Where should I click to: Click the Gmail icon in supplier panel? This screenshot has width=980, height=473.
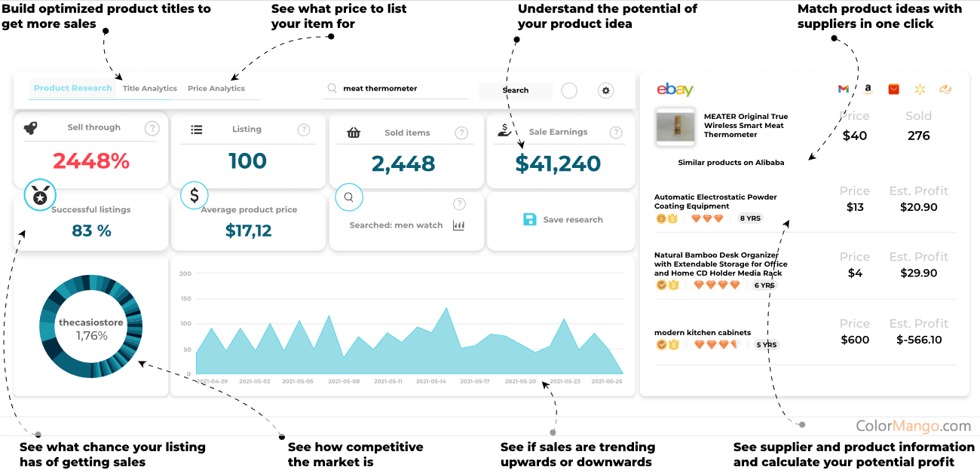coord(844,89)
